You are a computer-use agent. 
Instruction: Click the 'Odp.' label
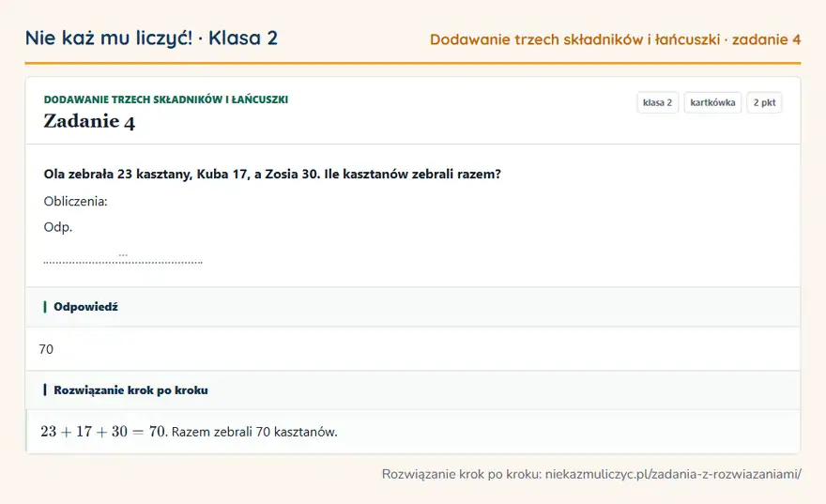click(x=58, y=227)
